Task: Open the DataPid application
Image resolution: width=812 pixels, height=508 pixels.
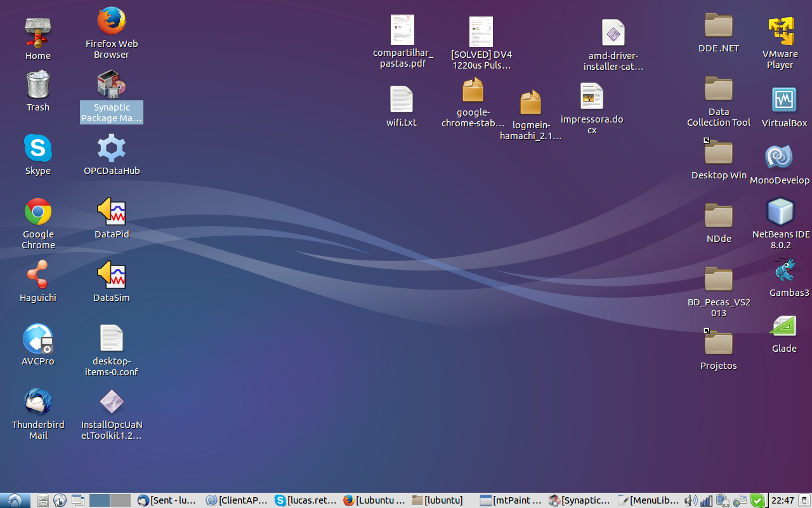Action: point(111,213)
